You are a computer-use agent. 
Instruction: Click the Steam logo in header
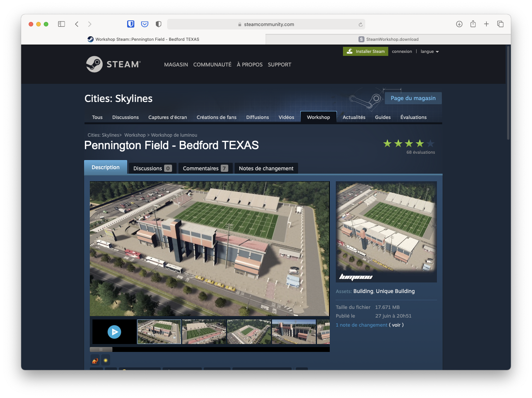pos(113,64)
